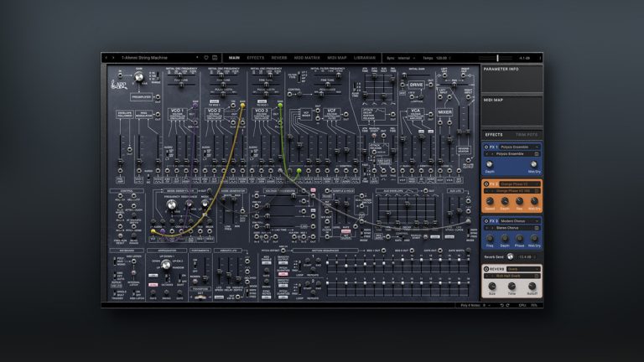
Task: Toggle the FILTER TYPE selector switch
Action: (x=299, y=76)
